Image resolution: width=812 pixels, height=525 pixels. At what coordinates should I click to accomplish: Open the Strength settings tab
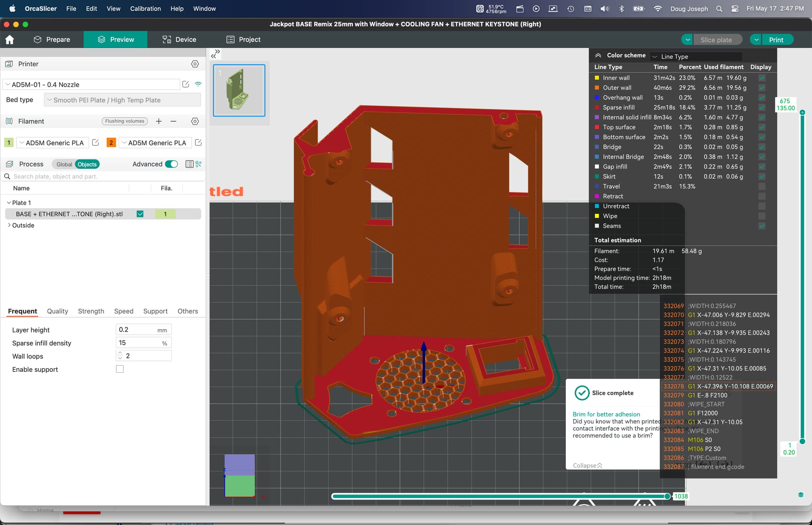[91, 311]
